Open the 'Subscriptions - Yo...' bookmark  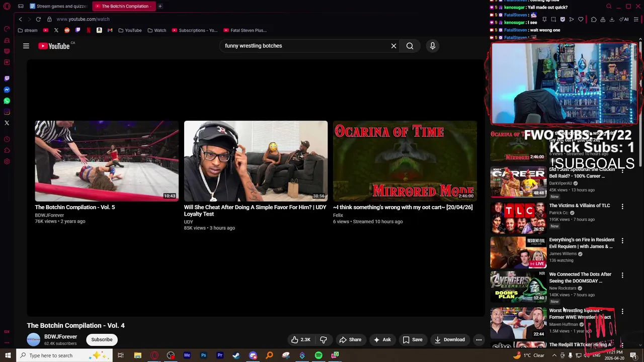(195, 30)
